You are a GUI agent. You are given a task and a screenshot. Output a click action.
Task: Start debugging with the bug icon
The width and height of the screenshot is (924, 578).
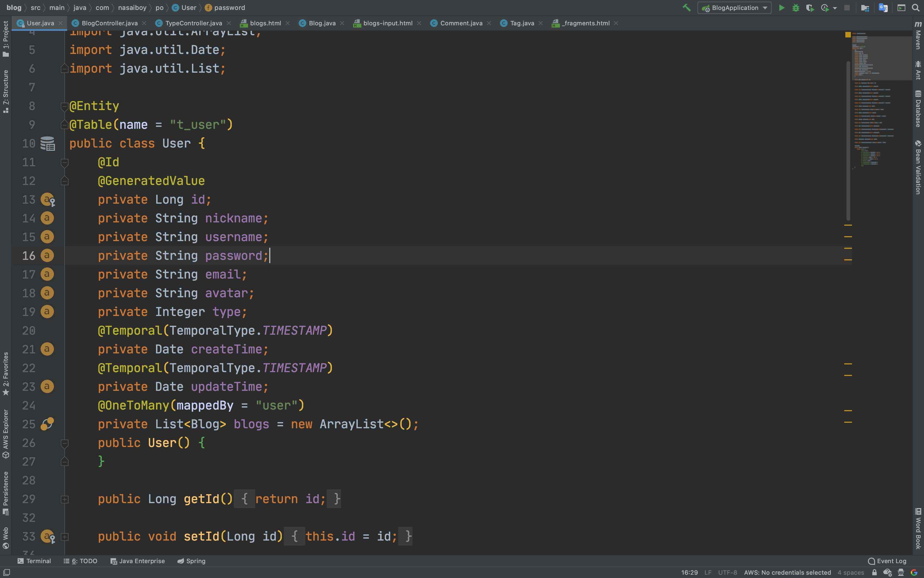(796, 8)
